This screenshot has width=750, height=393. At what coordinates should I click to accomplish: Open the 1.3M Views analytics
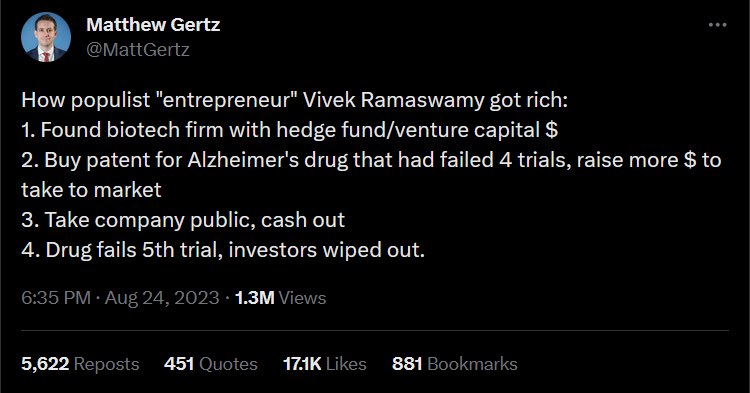click(x=280, y=298)
